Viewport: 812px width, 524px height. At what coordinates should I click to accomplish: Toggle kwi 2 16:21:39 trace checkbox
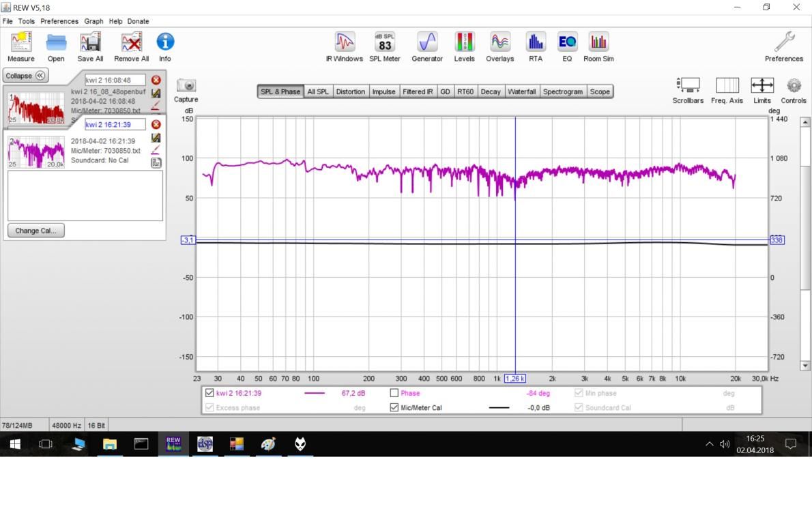(x=209, y=393)
